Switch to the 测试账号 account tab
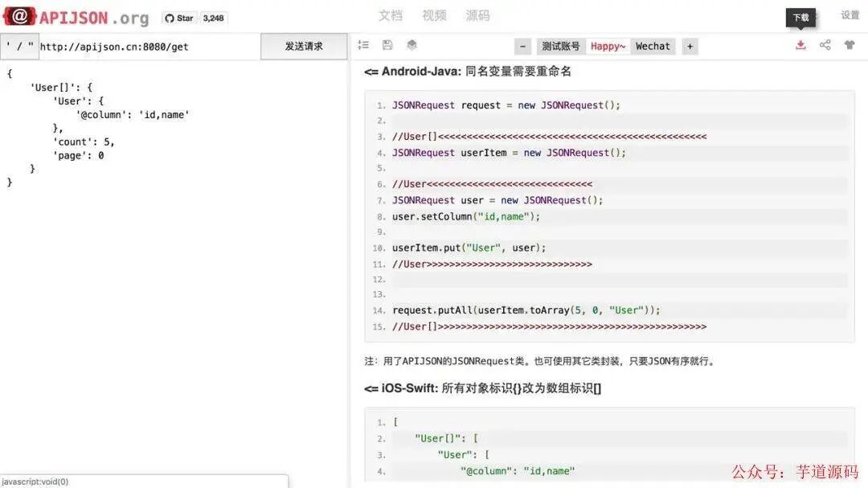This screenshot has width=868, height=488. [560, 47]
